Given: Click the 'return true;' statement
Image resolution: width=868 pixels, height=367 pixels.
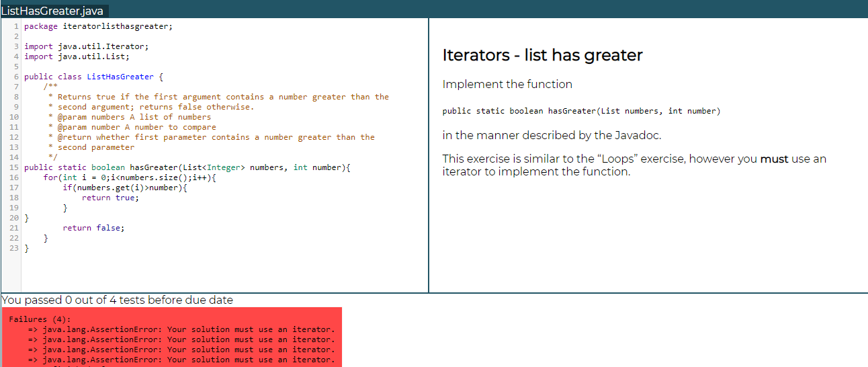Looking at the screenshot, I should click(111, 198).
